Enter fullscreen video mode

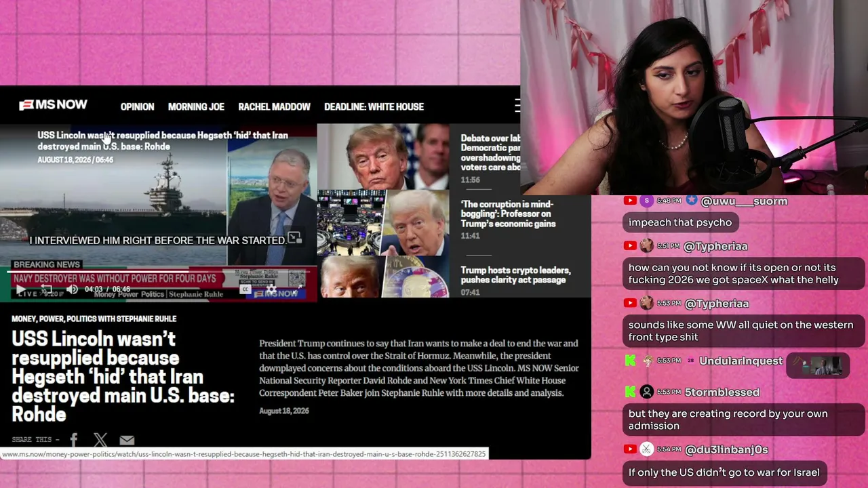[296, 289]
